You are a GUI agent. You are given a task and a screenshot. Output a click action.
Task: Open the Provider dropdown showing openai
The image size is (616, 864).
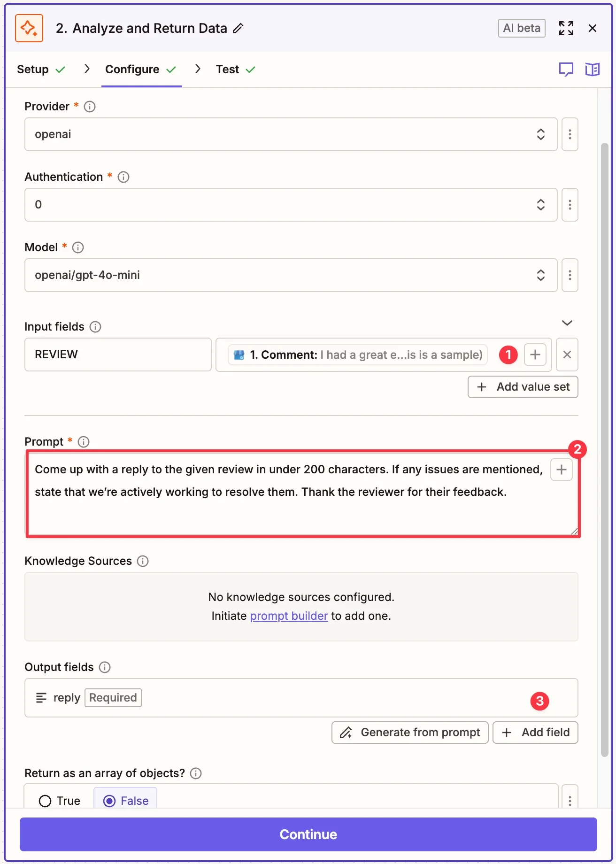291,134
